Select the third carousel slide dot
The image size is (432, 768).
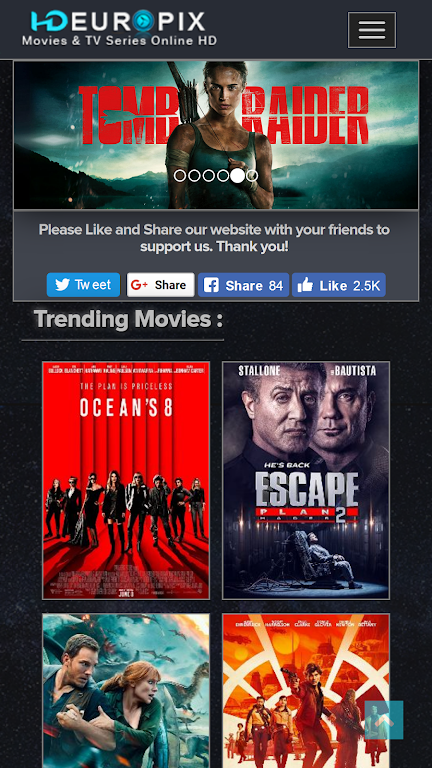tap(209, 176)
